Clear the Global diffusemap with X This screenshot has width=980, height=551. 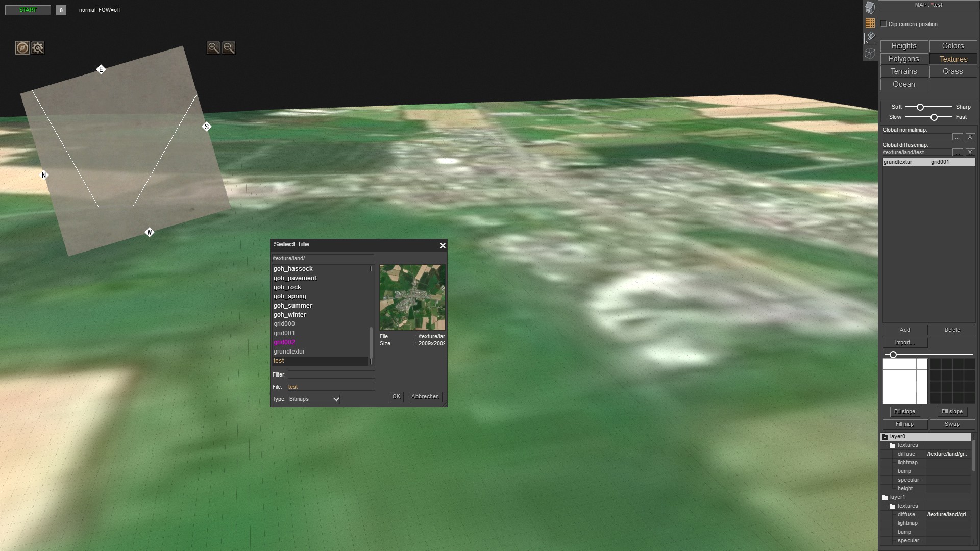coord(970,153)
